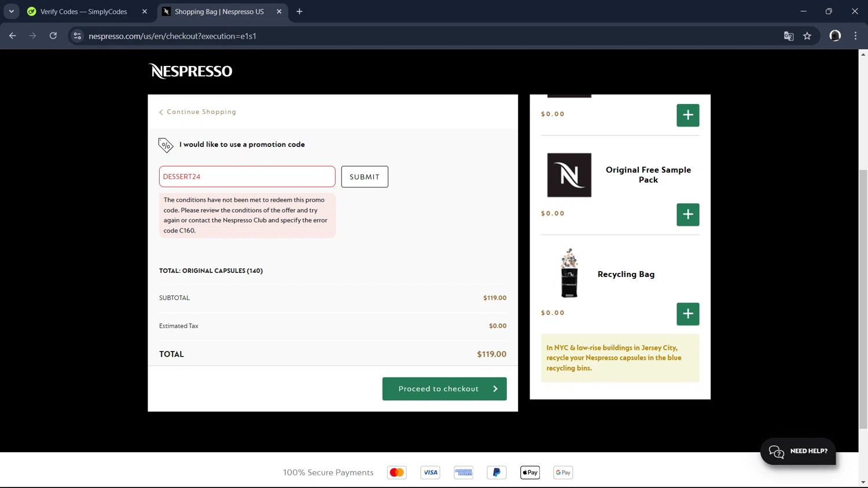Screen dimensions: 868x488
Task: Click the Recycling Bag $0.00 price
Action: click(x=553, y=313)
